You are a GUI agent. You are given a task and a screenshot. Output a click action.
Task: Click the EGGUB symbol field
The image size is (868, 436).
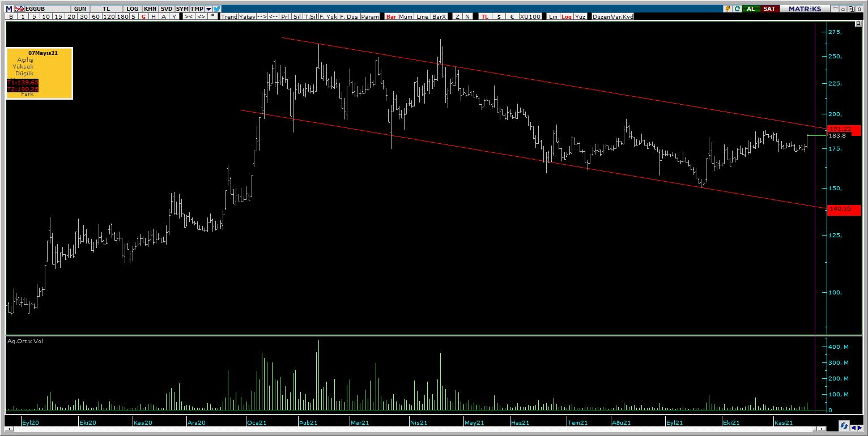point(48,9)
